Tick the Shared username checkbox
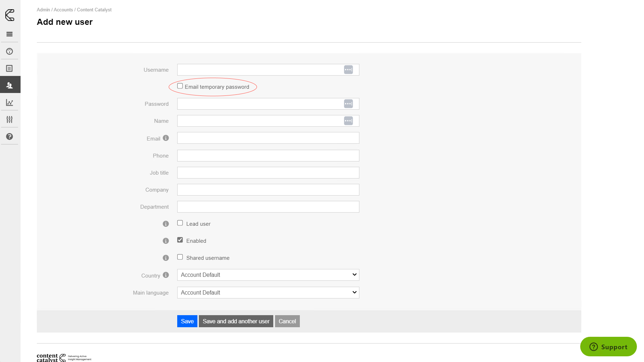The height and width of the screenshot is (362, 644). (180, 257)
